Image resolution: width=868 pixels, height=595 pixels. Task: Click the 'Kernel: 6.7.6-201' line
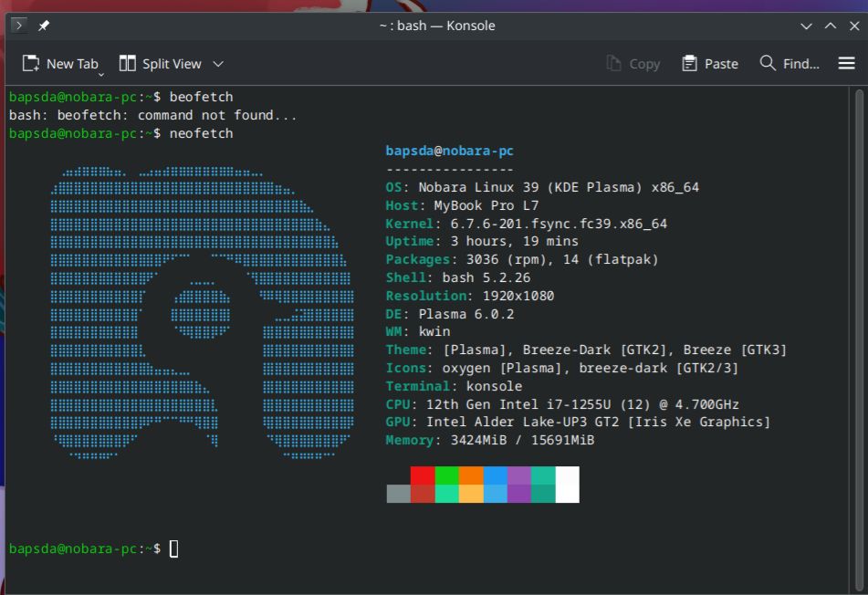coord(526,224)
